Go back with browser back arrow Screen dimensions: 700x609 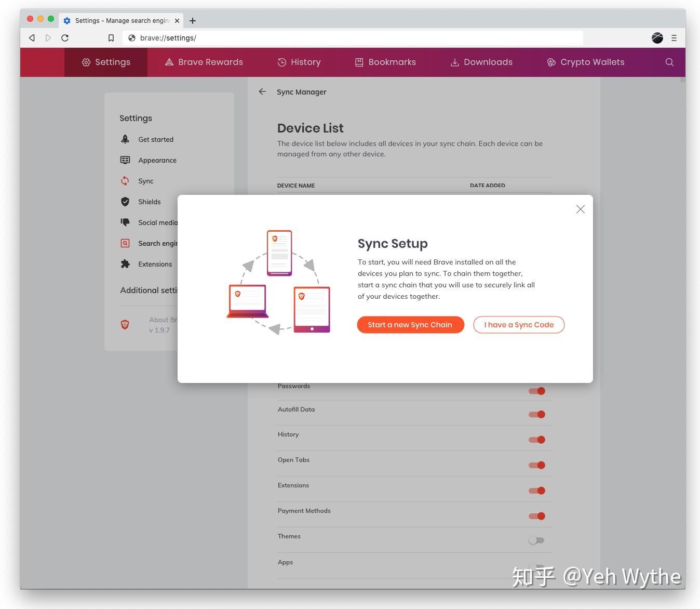32,38
